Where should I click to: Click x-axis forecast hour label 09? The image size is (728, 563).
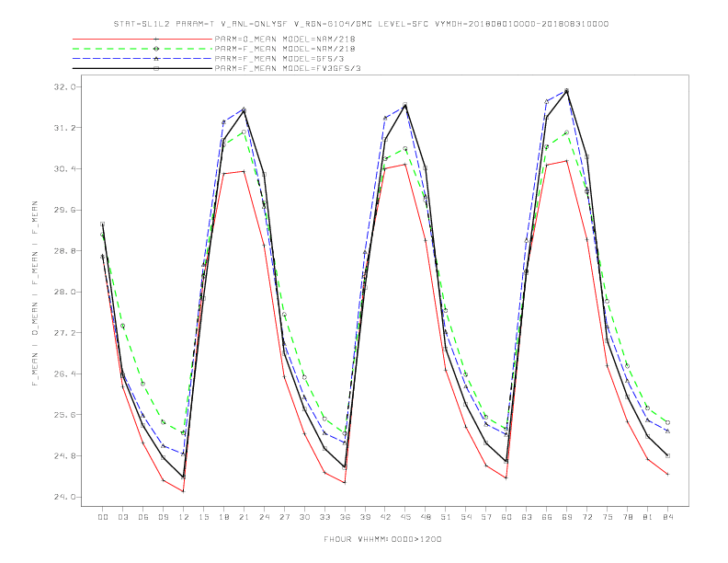click(163, 517)
